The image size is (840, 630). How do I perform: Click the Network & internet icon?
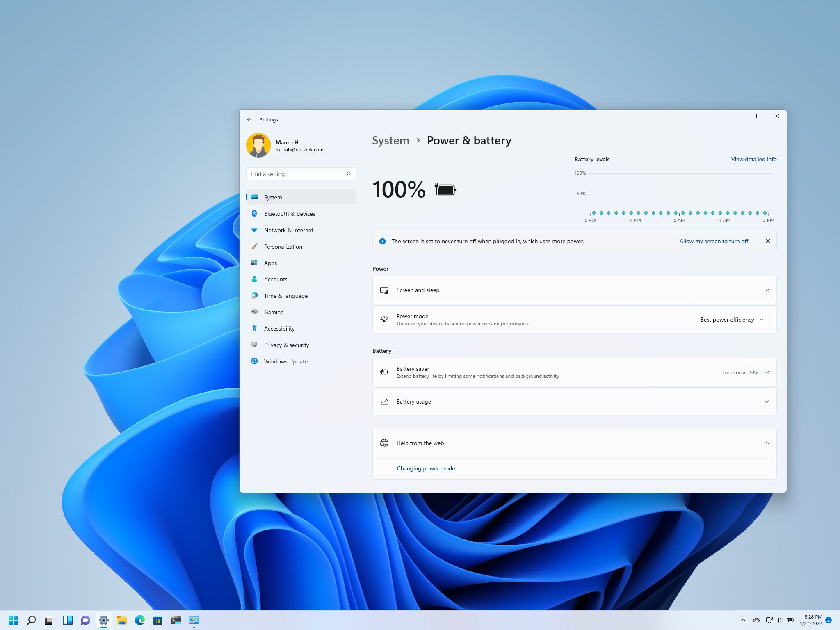(255, 230)
